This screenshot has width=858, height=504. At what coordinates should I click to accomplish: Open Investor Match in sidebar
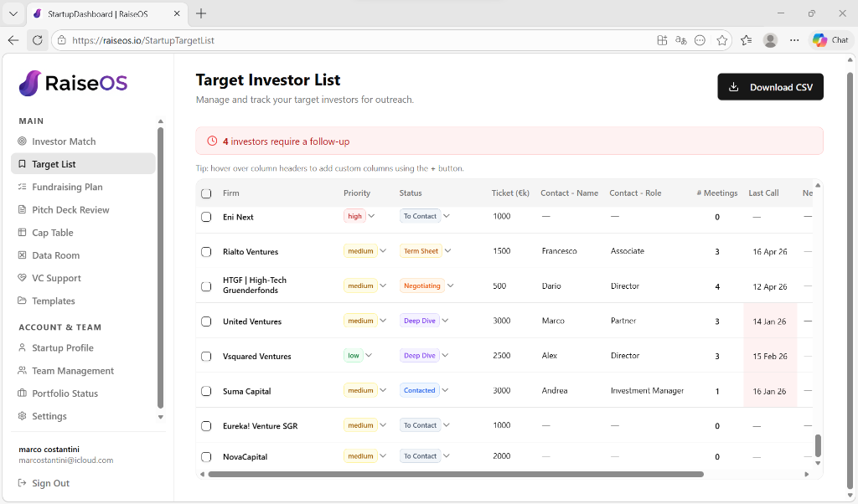64,141
